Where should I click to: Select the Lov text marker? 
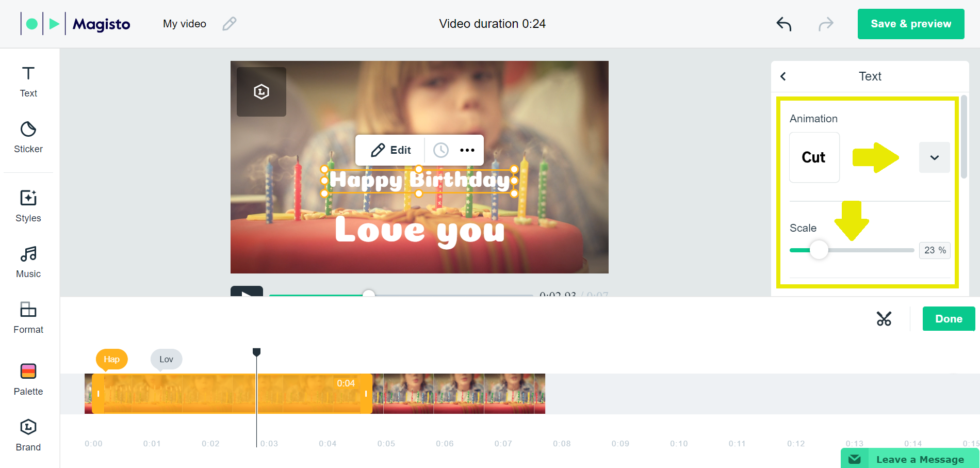click(x=166, y=359)
